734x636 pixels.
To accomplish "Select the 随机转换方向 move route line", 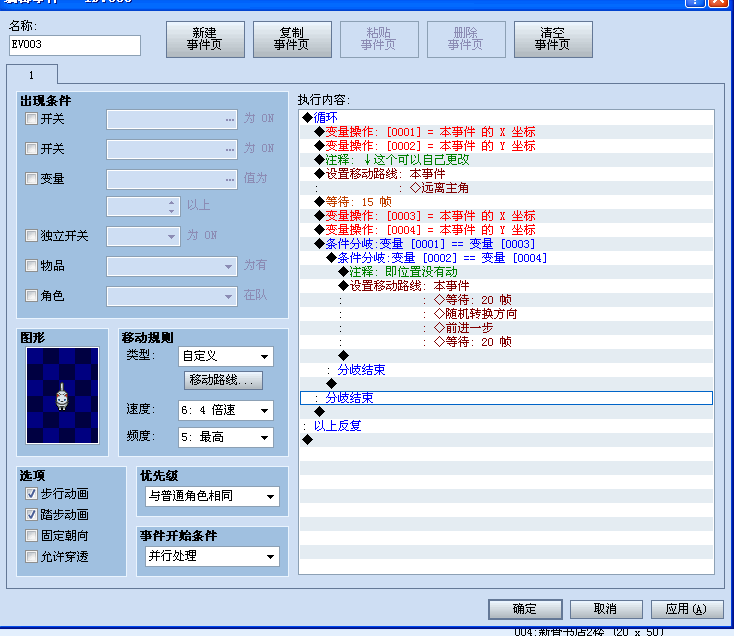I will tap(506, 314).
